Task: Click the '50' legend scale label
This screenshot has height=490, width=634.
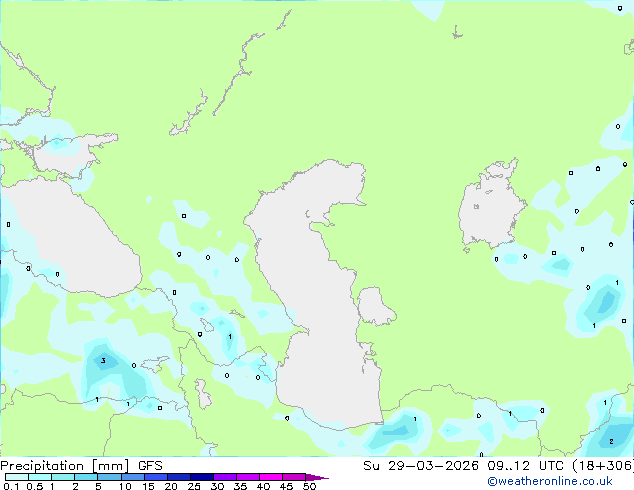Action: click(309, 486)
